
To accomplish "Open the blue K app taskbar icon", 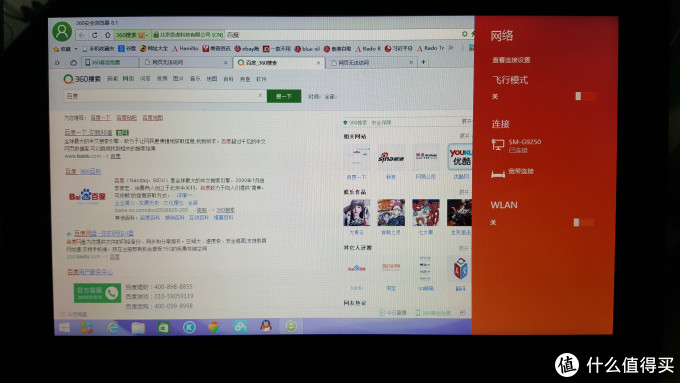I will (189, 327).
